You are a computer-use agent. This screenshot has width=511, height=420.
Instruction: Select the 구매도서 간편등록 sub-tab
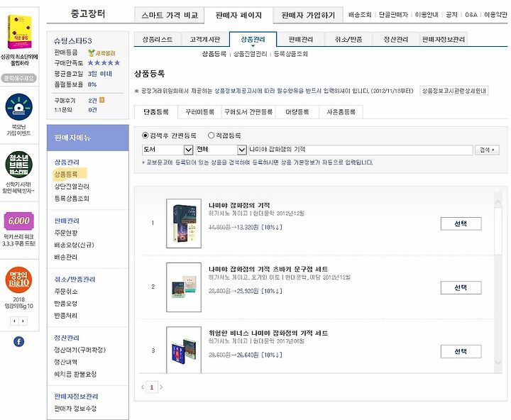[248, 112]
